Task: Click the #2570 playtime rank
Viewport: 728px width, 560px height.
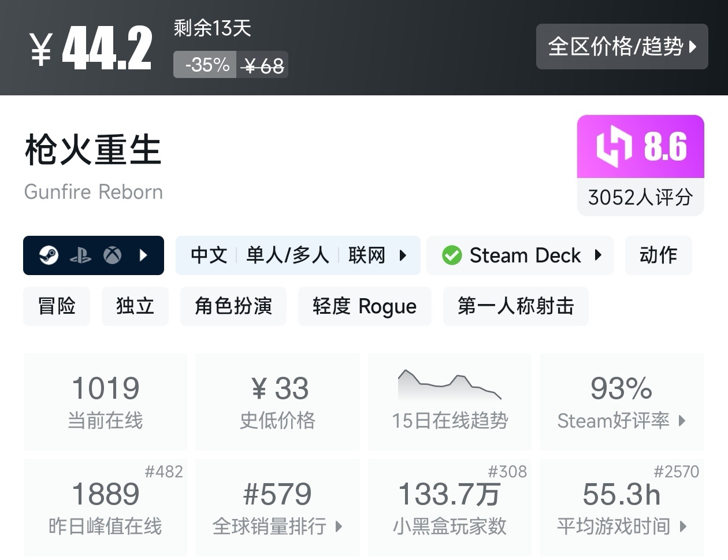Action: tap(676, 472)
